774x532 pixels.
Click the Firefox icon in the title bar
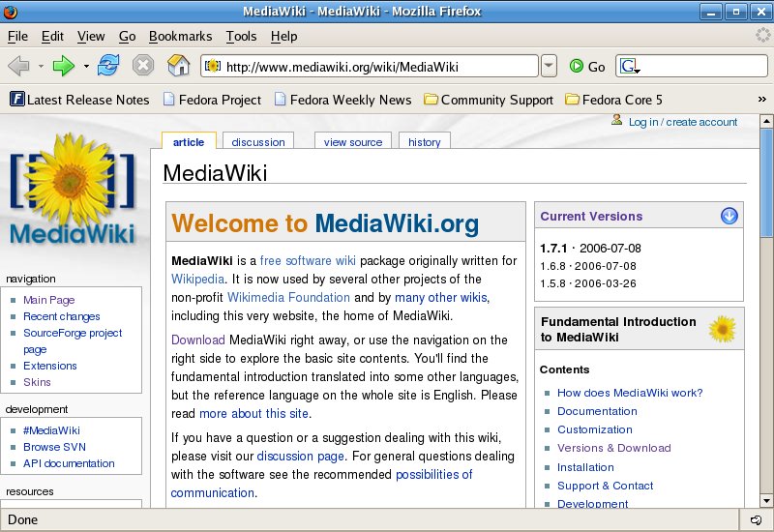(x=10, y=12)
